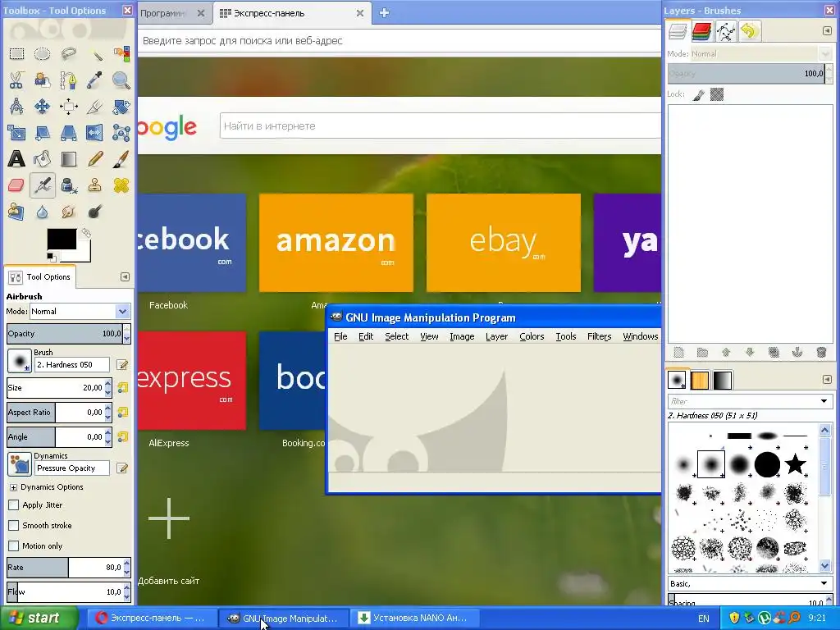Open the Edit menu in GIMP
The image size is (840, 630).
click(366, 336)
